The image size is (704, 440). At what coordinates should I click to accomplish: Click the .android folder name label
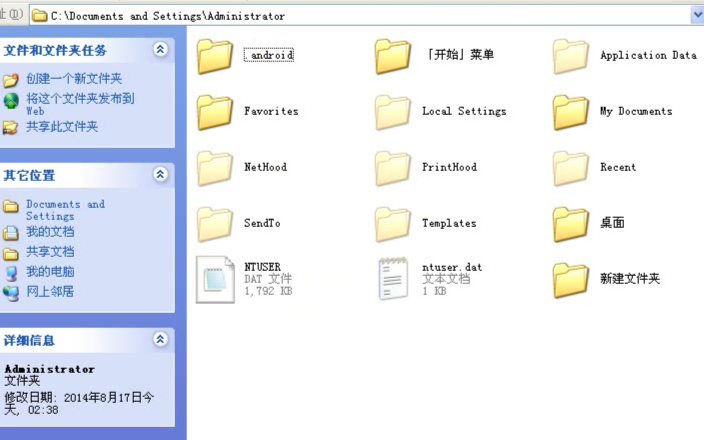pyautogui.click(x=268, y=55)
